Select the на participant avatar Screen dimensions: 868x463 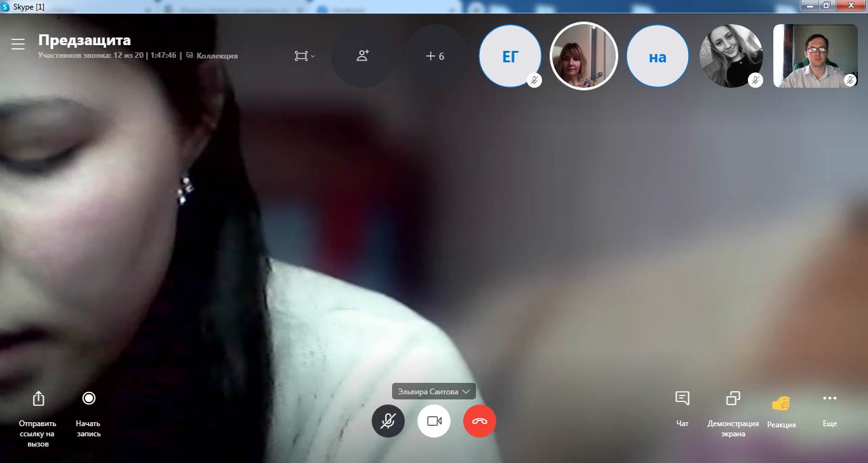(x=657, y=57)
